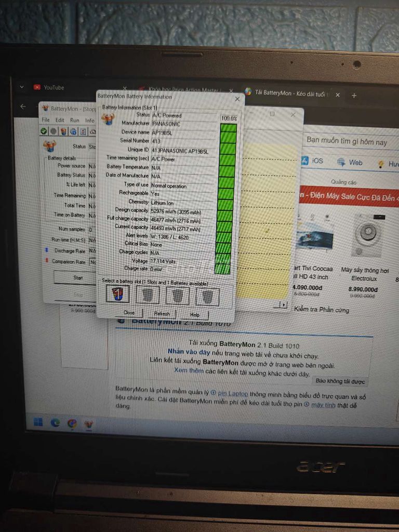
Task: Click the Refresh button in Battery Information
Action: pyautogui.click(x=162, y=313)
